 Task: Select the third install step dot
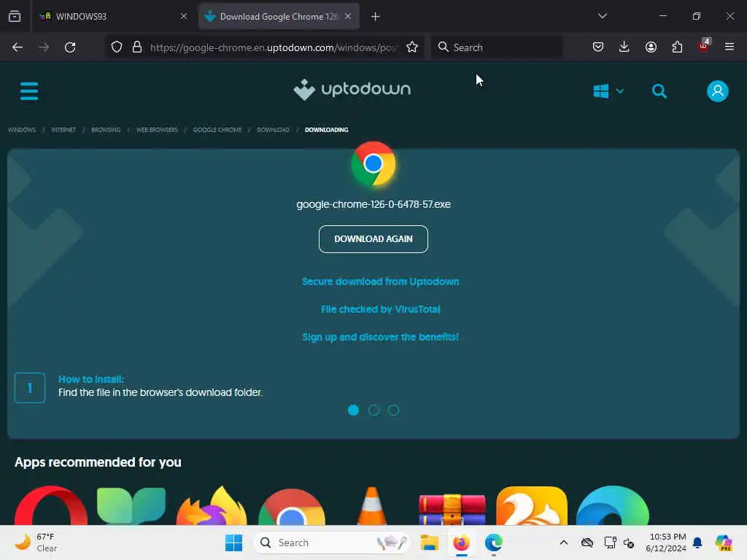393,410
